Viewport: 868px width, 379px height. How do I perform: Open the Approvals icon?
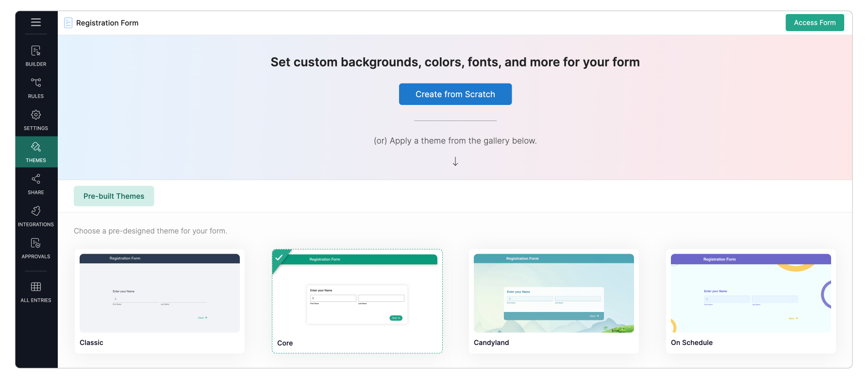36,243
